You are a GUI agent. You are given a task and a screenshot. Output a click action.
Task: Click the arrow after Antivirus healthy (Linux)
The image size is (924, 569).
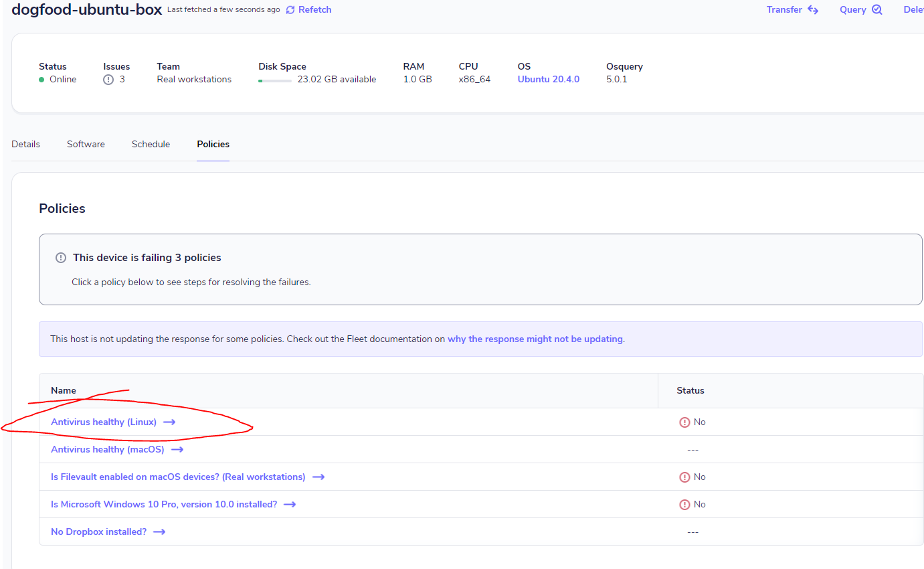point(169,422)
